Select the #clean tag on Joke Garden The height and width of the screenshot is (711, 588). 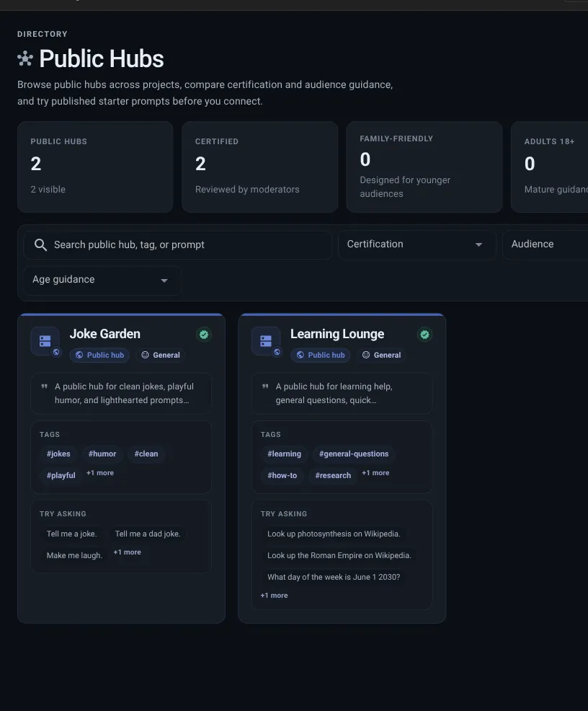point(146,454)
